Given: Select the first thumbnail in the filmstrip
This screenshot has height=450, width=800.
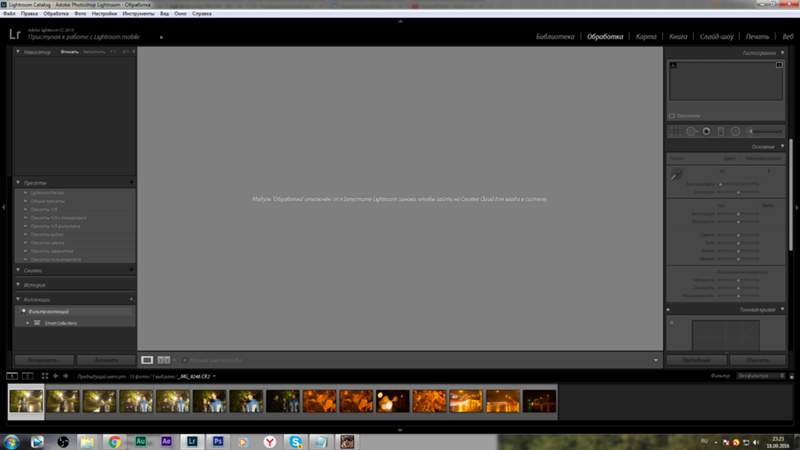Looking at the screenshot, I should 25,401.
